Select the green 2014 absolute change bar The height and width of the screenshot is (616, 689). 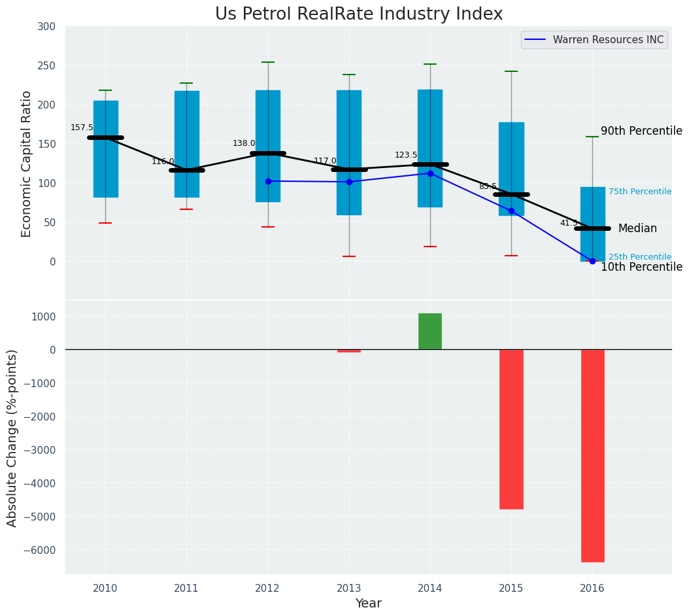pos(430,332)
